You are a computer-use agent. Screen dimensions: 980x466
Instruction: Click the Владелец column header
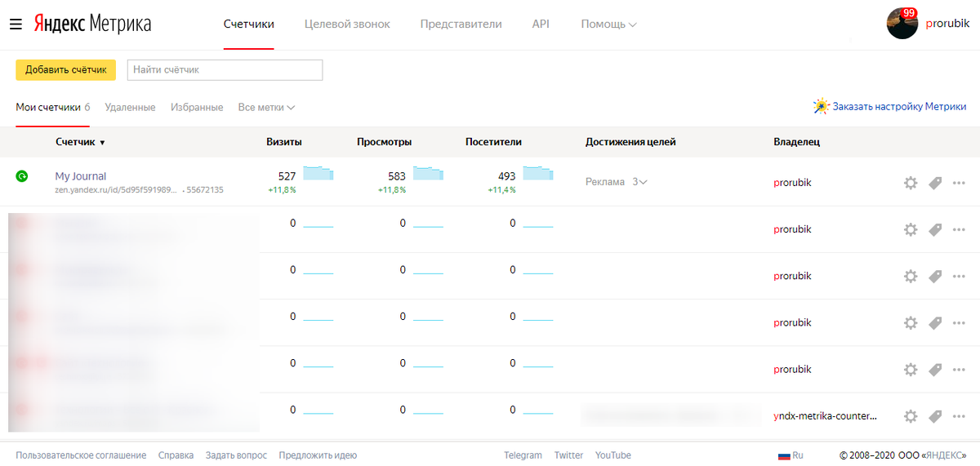[796, 142]
